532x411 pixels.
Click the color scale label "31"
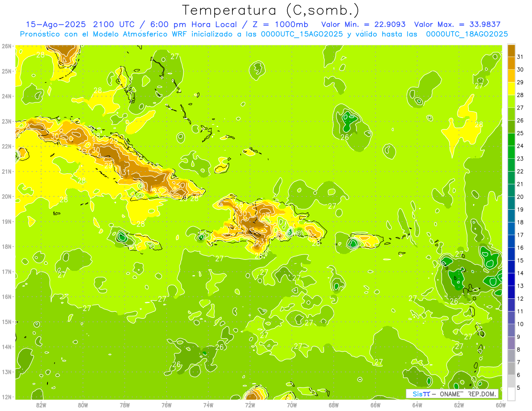pos(520,57)
